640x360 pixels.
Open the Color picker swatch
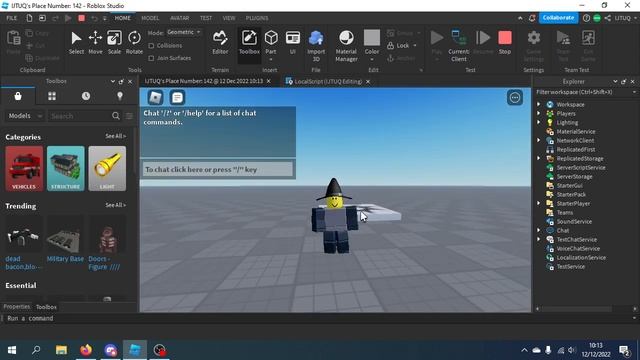pyautogui.click(x=371, y=38)
